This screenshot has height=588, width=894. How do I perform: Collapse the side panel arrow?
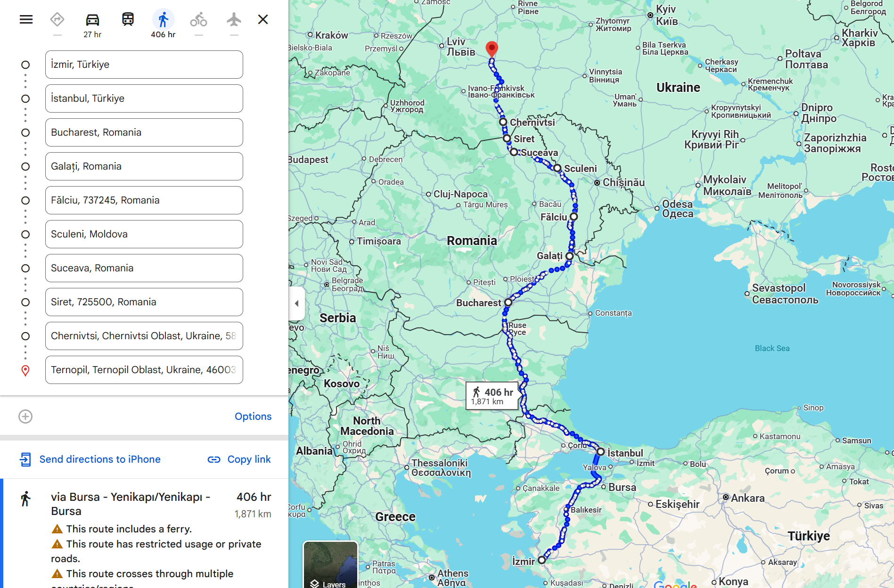(x=296, y=303)
